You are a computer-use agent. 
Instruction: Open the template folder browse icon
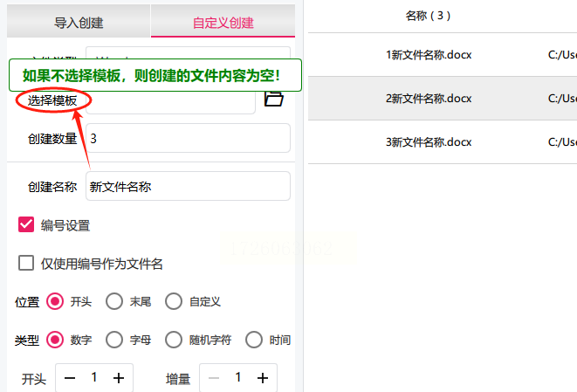click(274, 99)
